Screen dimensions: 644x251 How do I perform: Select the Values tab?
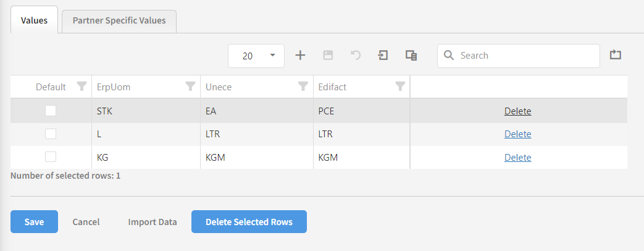(x=35, y=20)
